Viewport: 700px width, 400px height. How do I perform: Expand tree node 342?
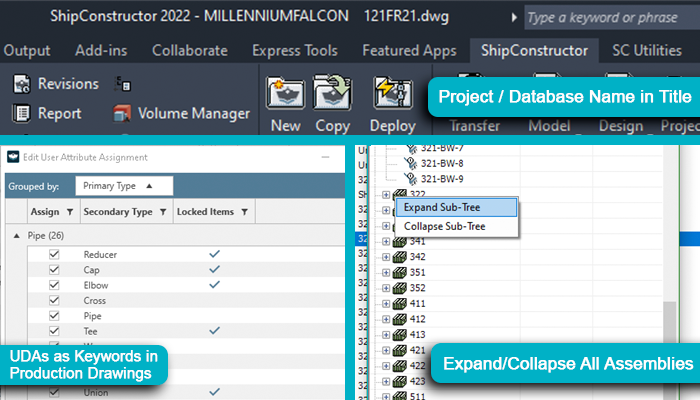click(386, 257)
